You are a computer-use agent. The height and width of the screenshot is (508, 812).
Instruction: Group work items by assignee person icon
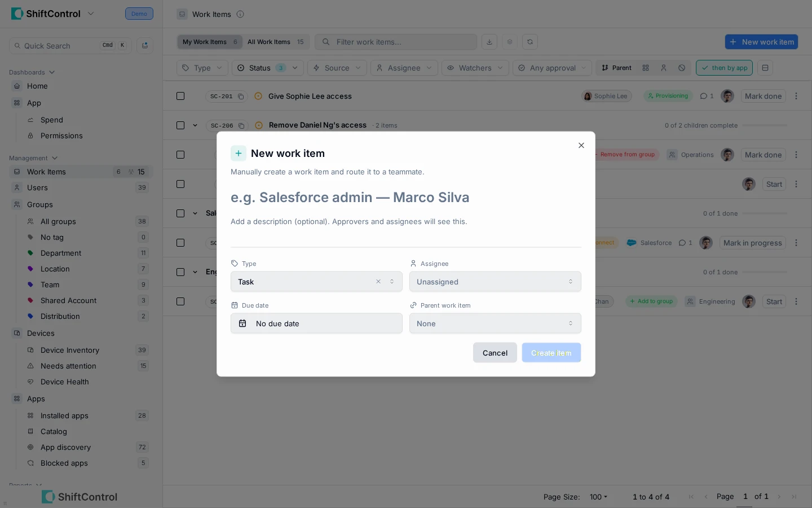pyautogui.click(x=664, y=68)
